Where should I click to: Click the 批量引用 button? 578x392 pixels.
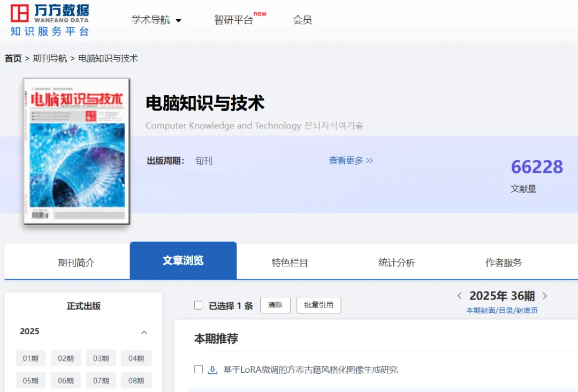[319, 305]
